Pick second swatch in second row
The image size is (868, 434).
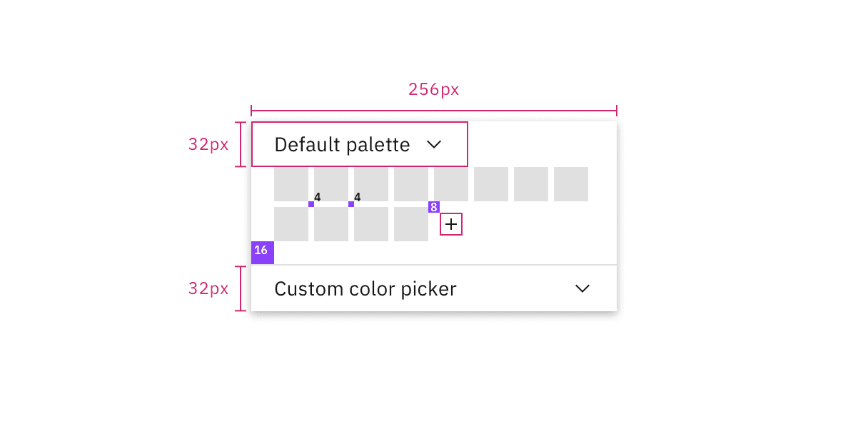[x=331, y=224]
